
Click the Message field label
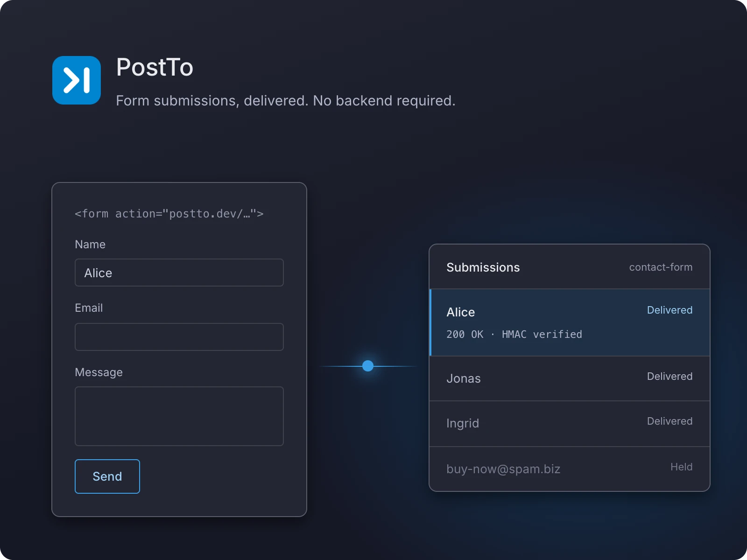[99, 372]
